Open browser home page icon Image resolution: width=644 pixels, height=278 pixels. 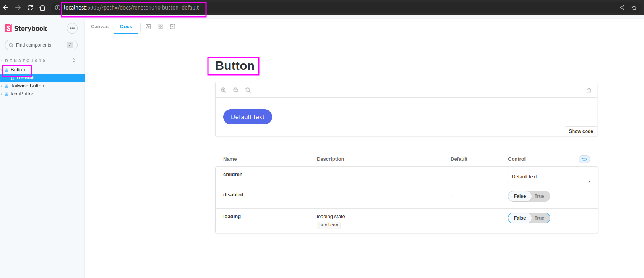[x=42, y=8]
